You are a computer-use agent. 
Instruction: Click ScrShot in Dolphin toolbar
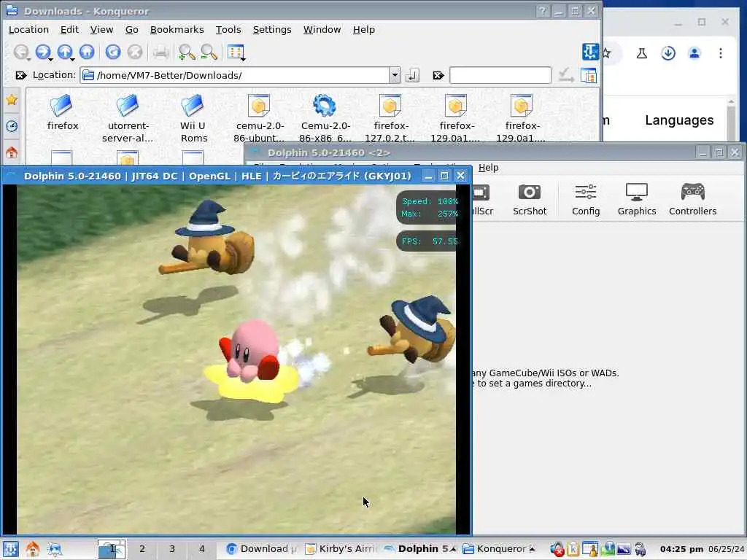[530, 200]
